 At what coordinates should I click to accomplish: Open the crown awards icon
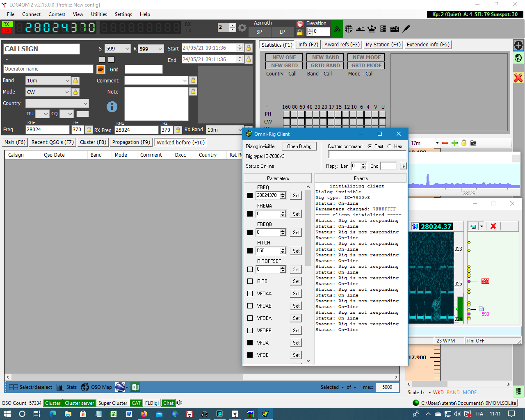tap(372, 29)
